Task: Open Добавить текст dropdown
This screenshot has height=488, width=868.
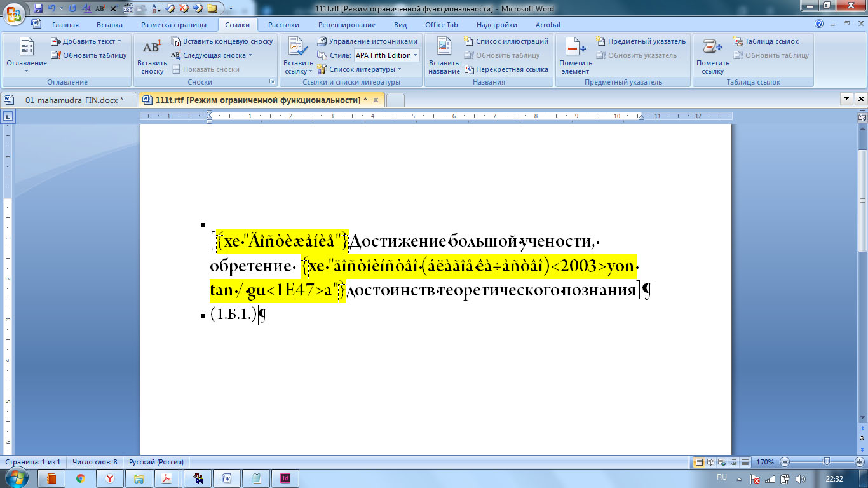Action: click(86, 41)
